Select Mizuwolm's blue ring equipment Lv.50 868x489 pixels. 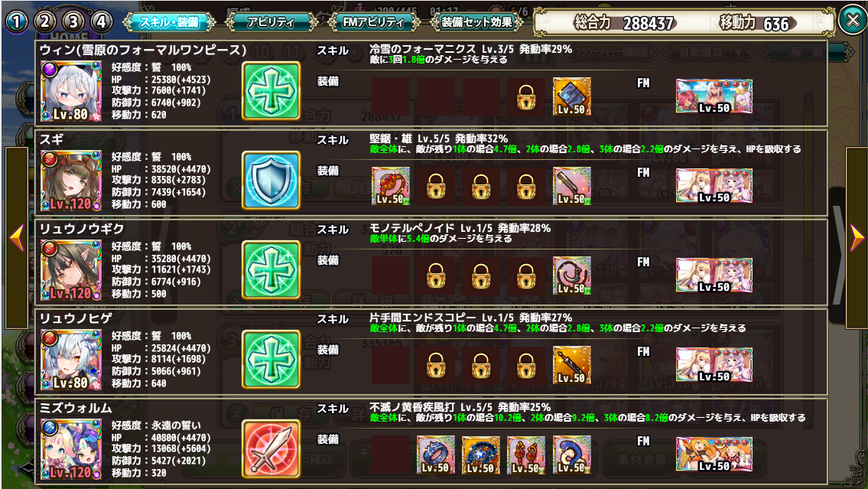pyautogui.click(x=436, y=454)
